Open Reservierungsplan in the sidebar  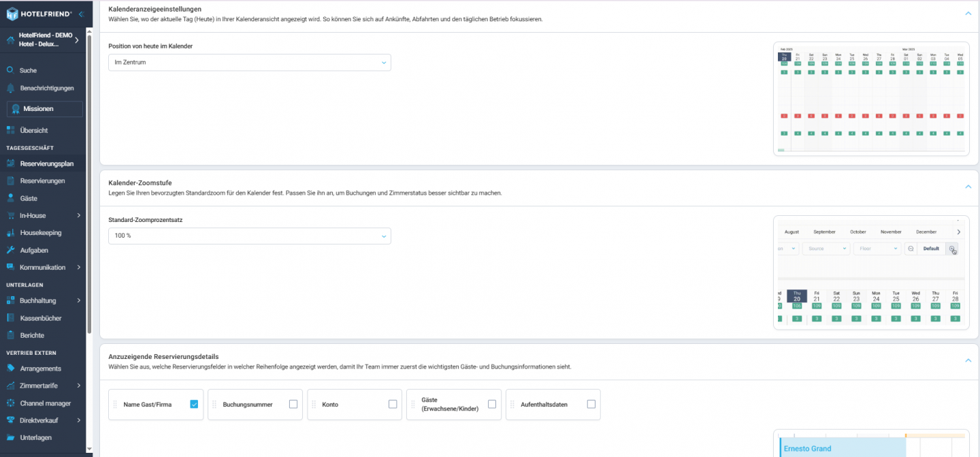click(x=46, y=163)
